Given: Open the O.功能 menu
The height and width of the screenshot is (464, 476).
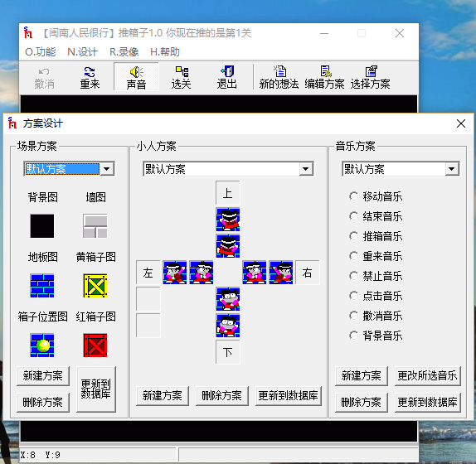Looking at the screenshot, I should [x=41, y=52].
